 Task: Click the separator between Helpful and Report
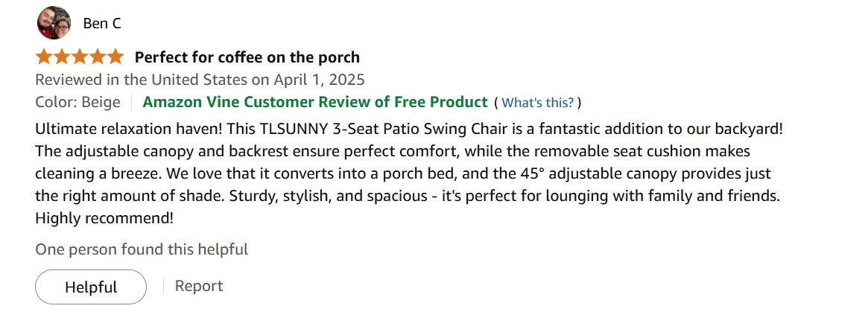click(163, 287)
